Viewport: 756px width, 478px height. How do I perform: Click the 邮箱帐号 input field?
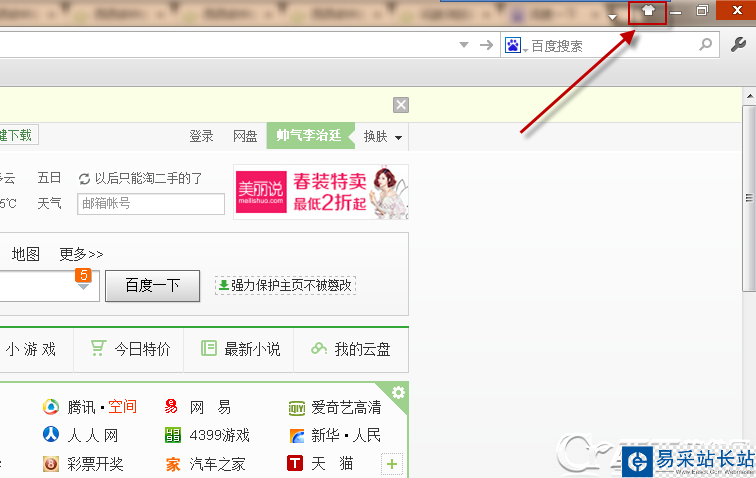tap(151, 204)
